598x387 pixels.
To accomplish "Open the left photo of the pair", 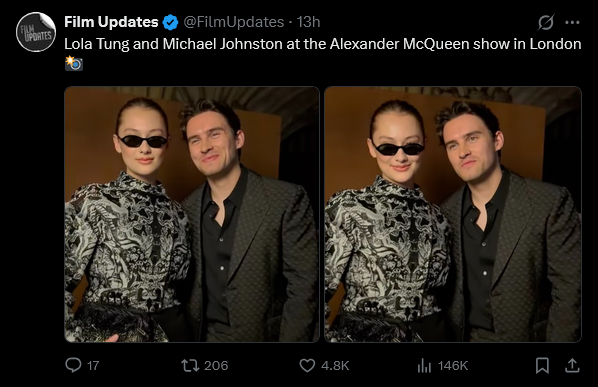I will [x=192, y=214].
